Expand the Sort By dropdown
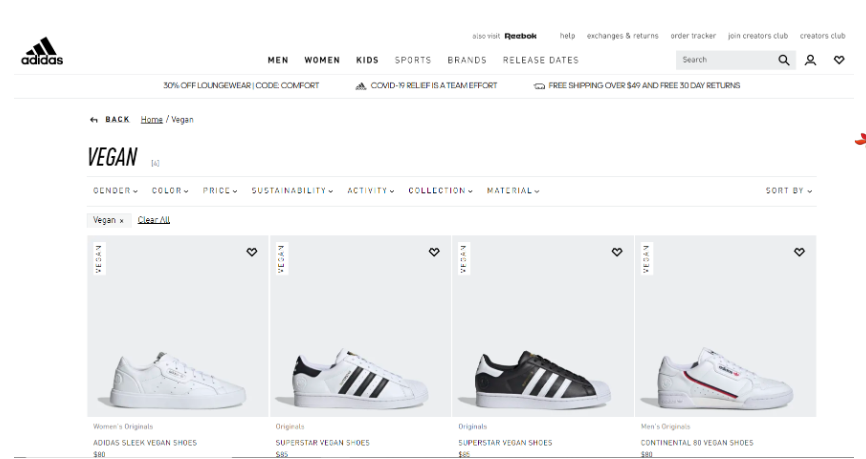 coord(789,191)
